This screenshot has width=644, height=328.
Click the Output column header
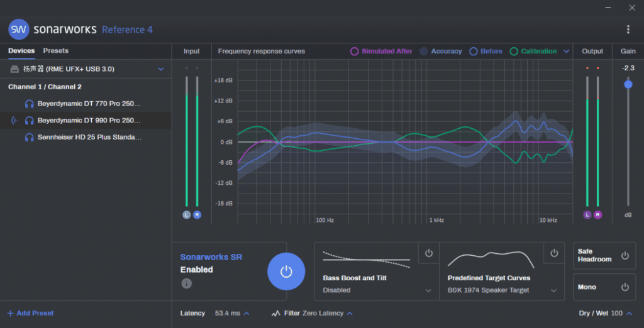[x=592, y=52]
